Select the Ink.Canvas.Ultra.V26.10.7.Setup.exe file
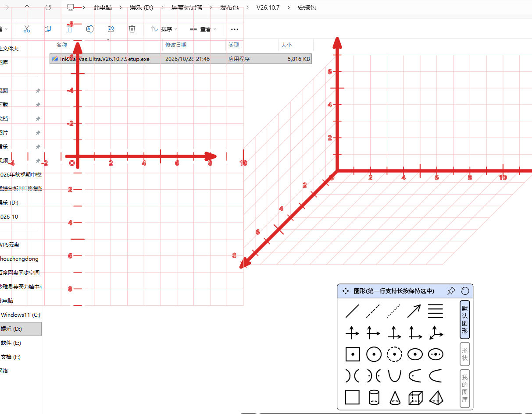This screenshot has height=414, width=532. click(181, 59)
